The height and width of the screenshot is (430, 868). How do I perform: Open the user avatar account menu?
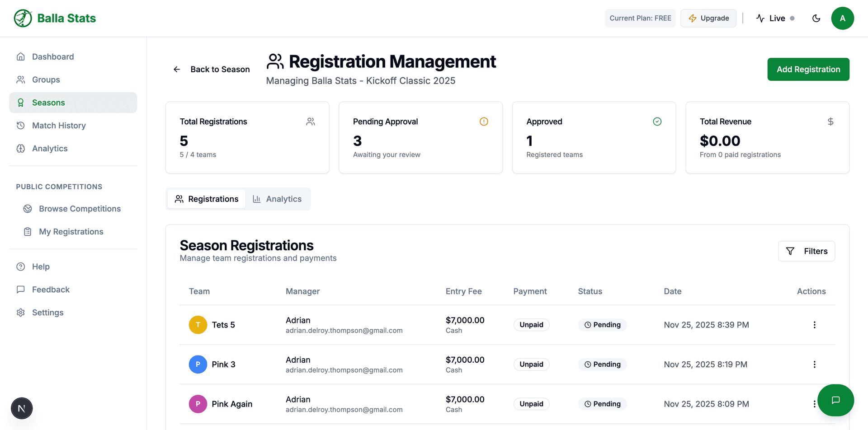(x=843, y=18)
